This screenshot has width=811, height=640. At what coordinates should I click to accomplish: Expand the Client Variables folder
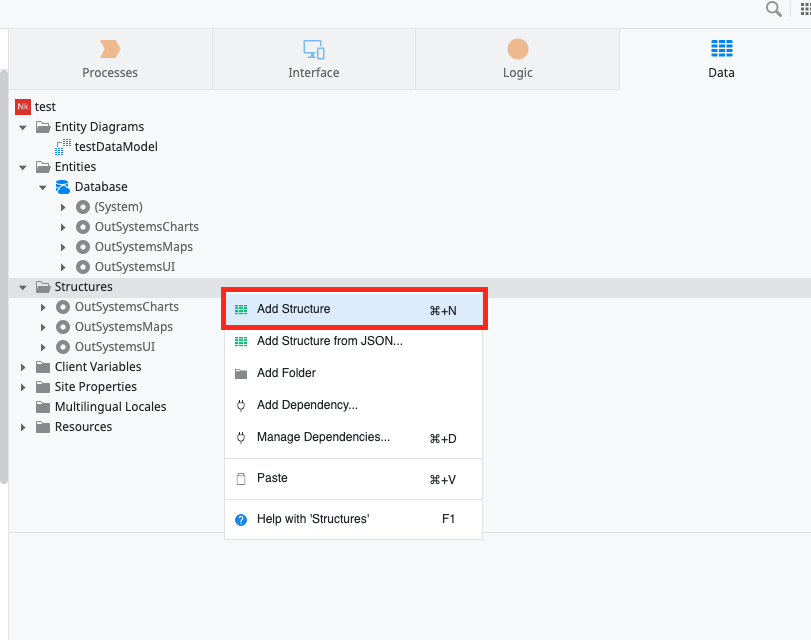coord(23,367)
